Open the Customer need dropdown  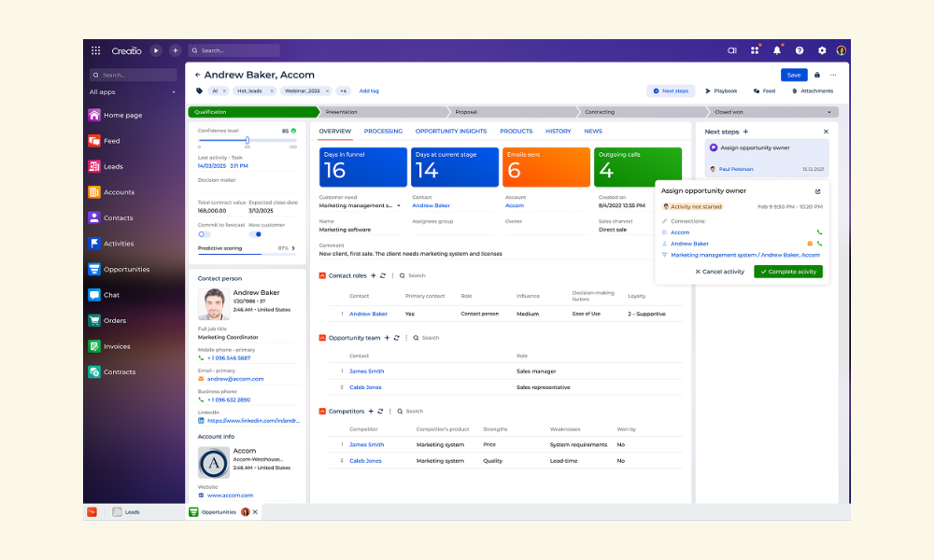click(x=399, y=206)
